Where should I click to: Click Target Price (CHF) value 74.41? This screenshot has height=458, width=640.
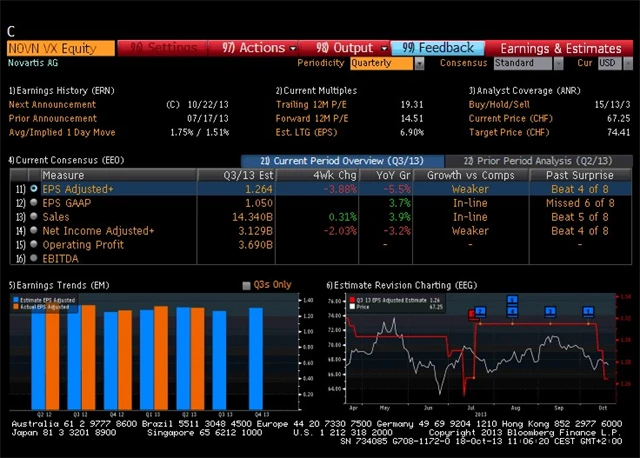(619, 132)
